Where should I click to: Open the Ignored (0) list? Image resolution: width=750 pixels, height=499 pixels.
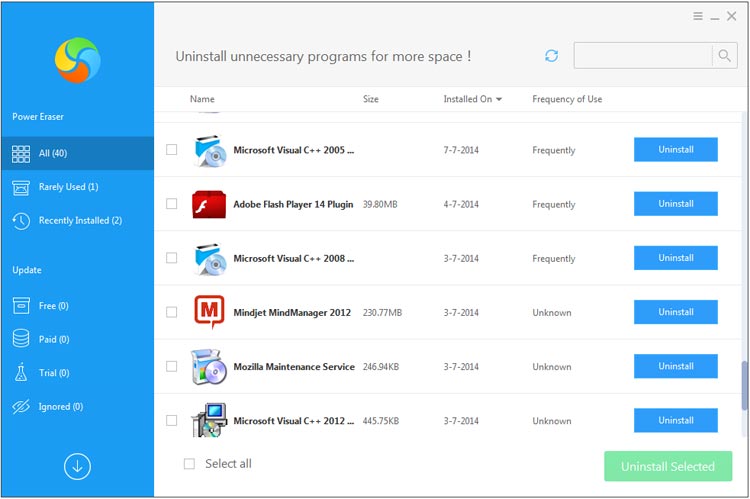[77, 407]
